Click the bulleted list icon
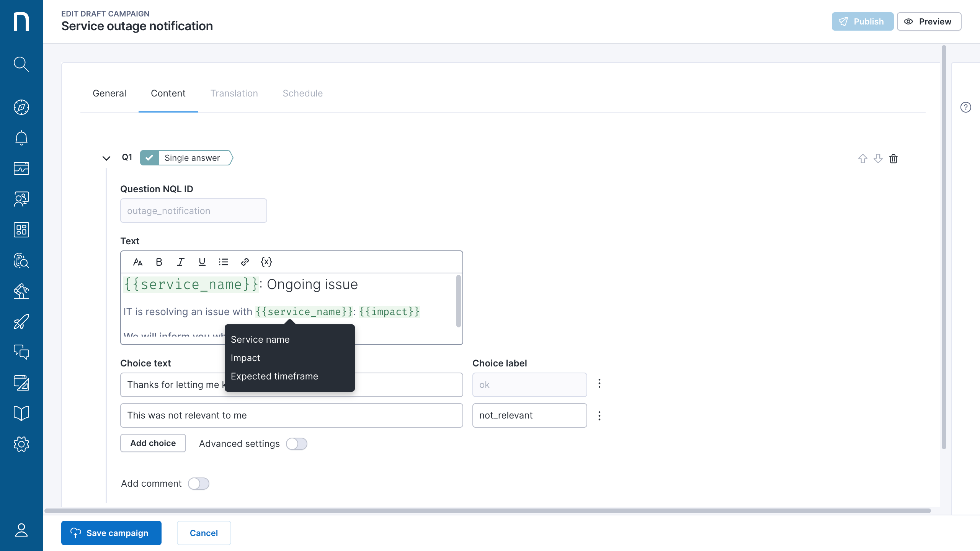This screenshot has width=980, height=551. [x=223, y=262]
